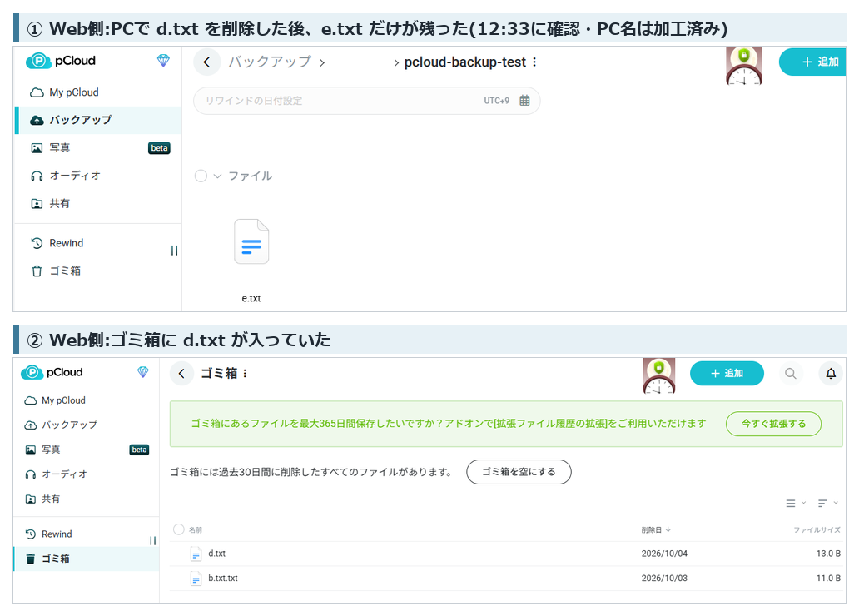
Task: Click the back arrow in the backup panel
Action: [206, 62]
